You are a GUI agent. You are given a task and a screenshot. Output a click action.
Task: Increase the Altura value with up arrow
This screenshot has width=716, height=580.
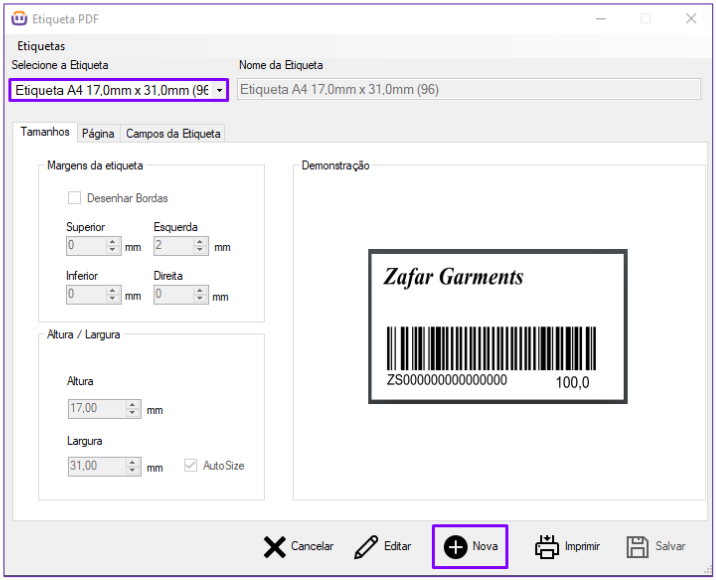pos(132,404)
